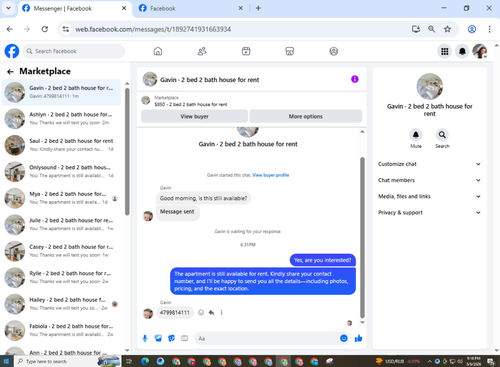The height and width of the screenshot is (367, 500).
Task: Open the account profile picture menu
Action: coord(480,51)
